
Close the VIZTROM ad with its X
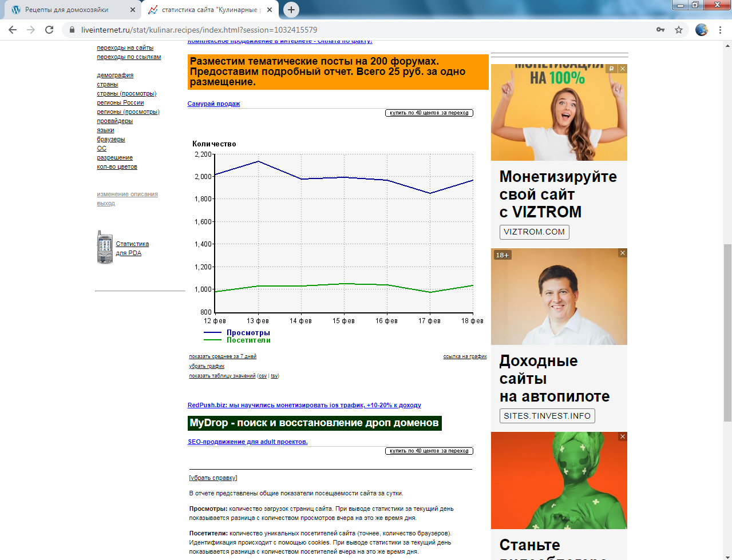coord(623,69)
